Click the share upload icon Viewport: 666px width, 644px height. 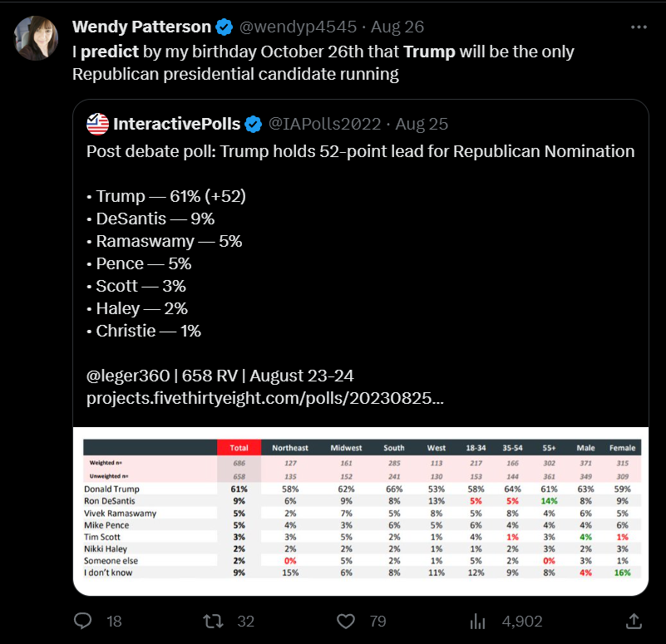pyautogui.click(x=634, y=621)
